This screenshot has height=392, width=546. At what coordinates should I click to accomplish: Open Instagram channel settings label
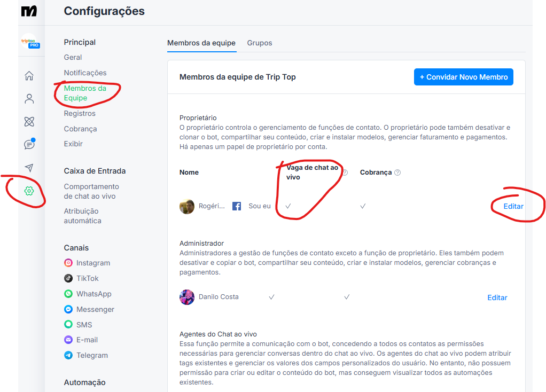click(x=93, y=263)
